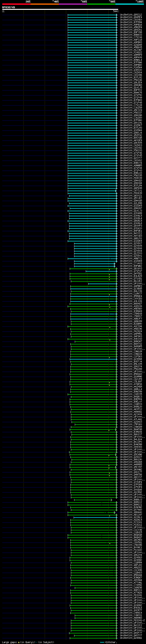
Task: Select UniRef100_Q4STY7 label
Action: point(131,635)
